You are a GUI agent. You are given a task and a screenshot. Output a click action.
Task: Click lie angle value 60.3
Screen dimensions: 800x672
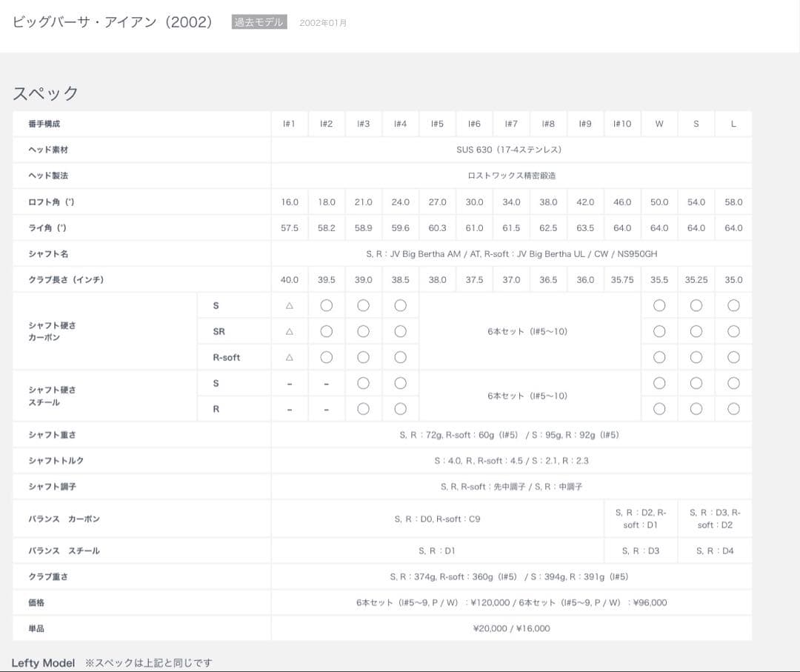(437, 228)
